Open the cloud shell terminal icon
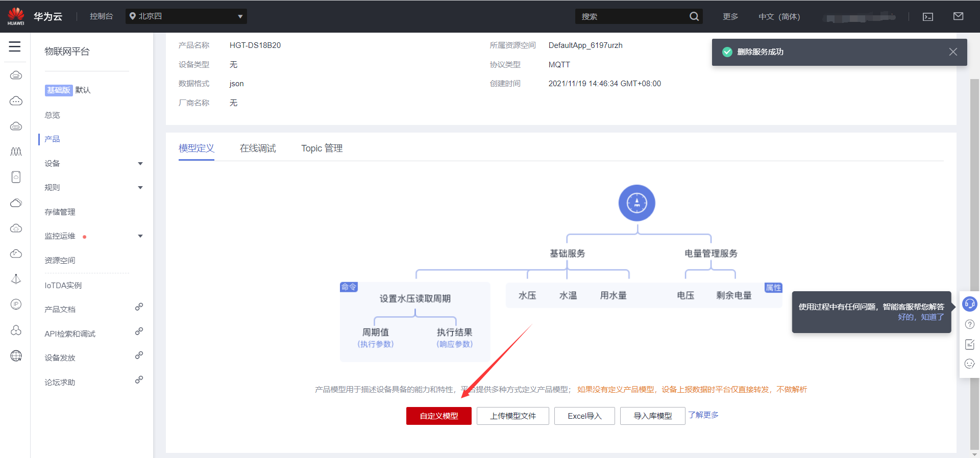Viewport: 980px width, 458px height. click(x=928, y=17)
